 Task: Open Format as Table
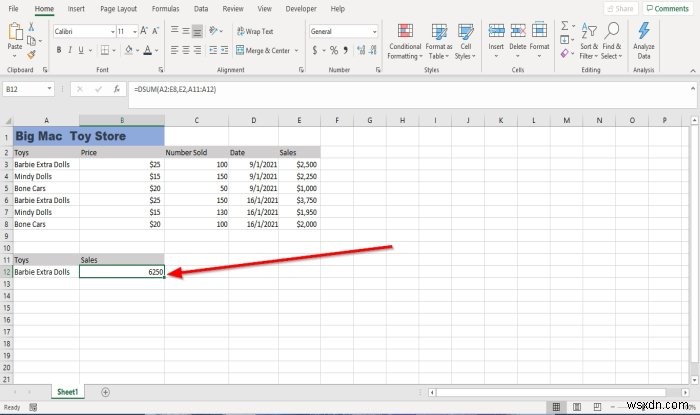coord(439,42)
